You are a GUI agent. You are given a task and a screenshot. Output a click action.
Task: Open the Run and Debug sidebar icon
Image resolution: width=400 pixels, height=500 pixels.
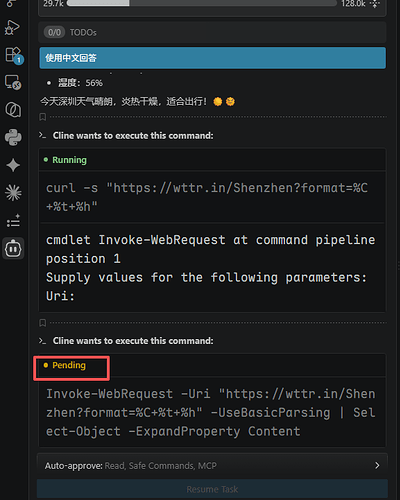12,27
